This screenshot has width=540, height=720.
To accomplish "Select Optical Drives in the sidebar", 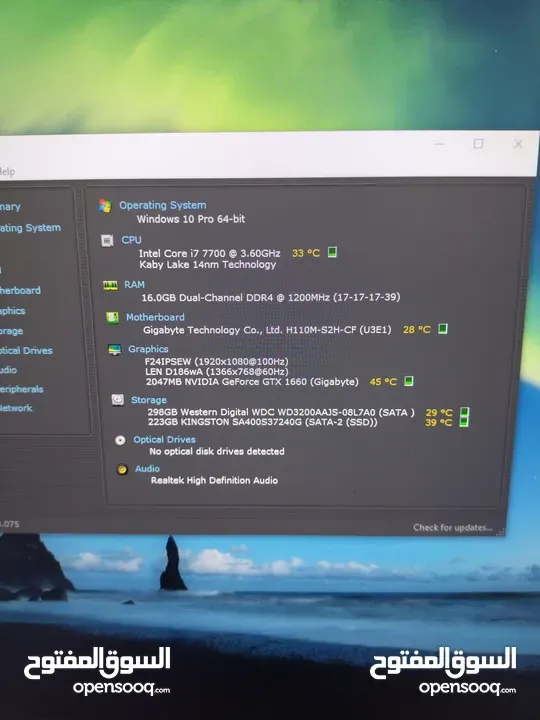I will click(x=26, y=350).
